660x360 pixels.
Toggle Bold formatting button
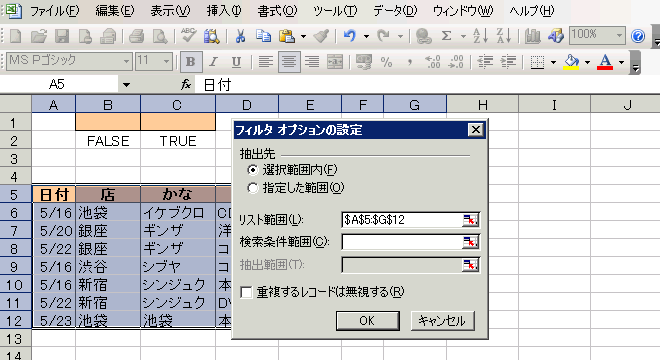[191, 62]
